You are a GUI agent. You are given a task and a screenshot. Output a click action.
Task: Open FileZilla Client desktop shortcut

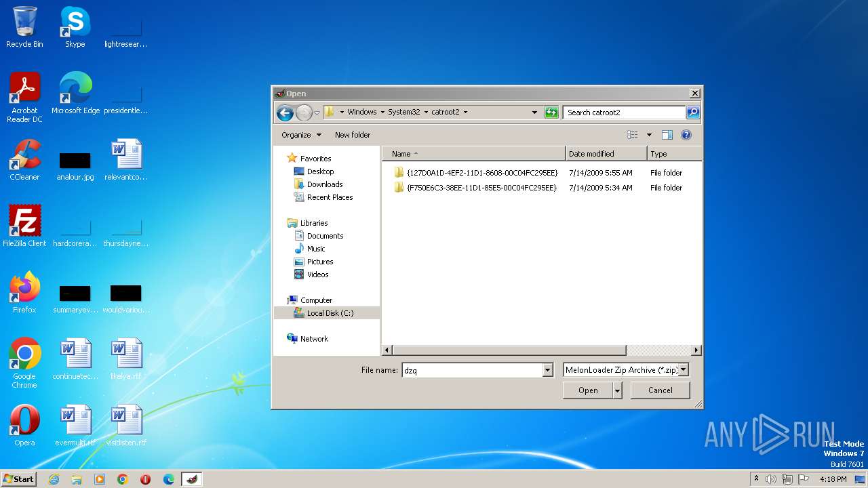(24, 226)
